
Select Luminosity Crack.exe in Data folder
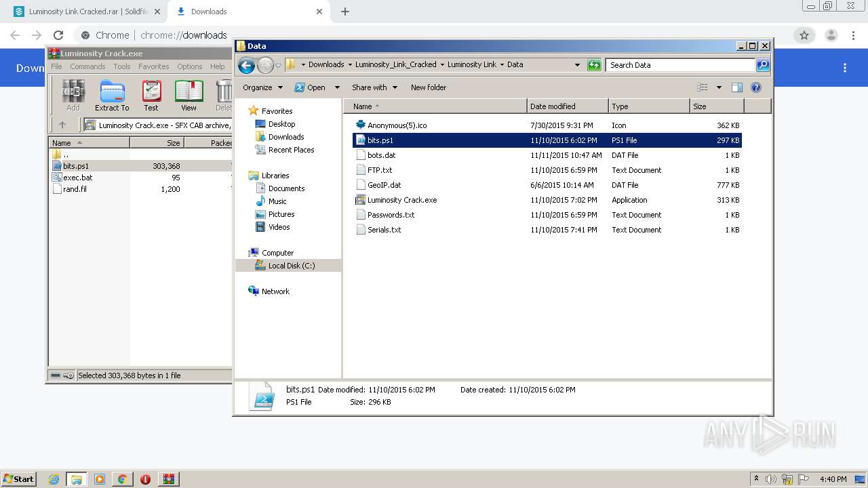point(547,200)
